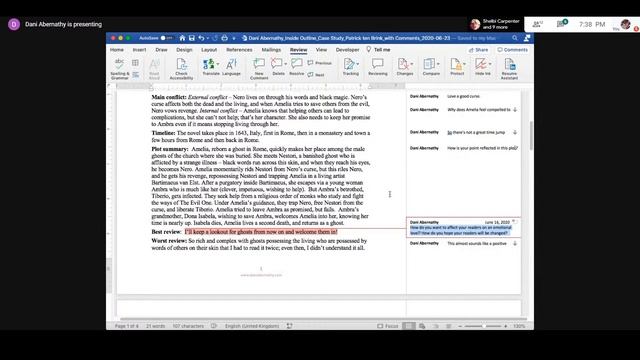This screenshot has height=360, width=640.
Task: Toggle Hide Ink
Action: [482, 67]
